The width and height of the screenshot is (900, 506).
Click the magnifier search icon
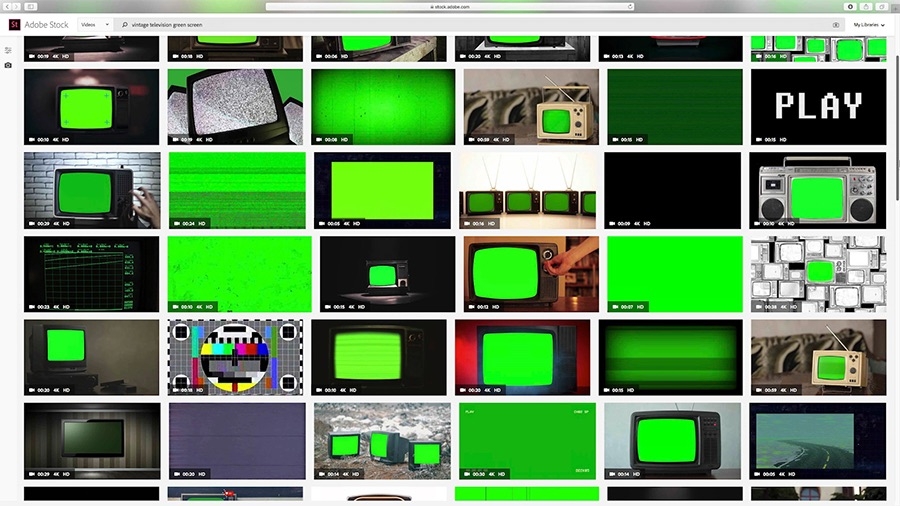[125, 25]
